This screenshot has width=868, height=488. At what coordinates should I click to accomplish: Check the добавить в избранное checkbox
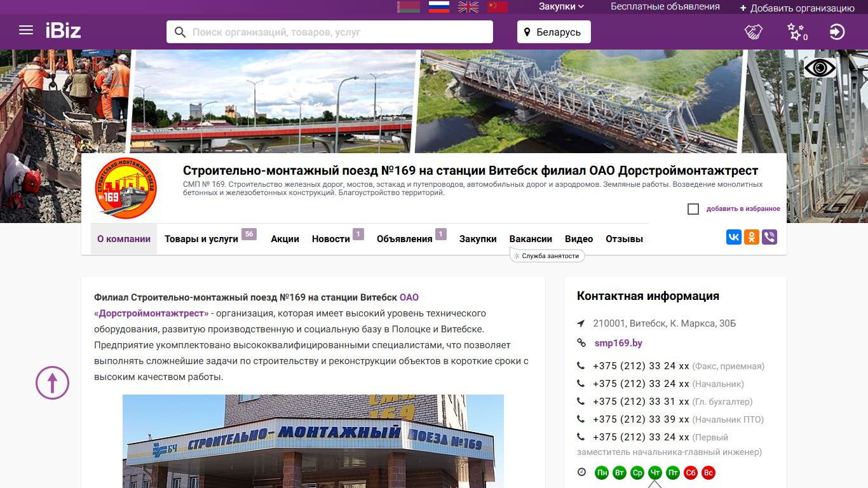(x=693, y=209)
